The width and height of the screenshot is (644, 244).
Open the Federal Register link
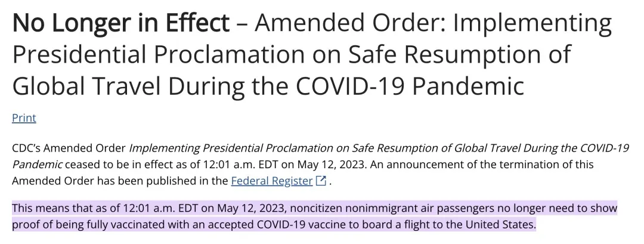pyautogui.click(x=271, y=180)
